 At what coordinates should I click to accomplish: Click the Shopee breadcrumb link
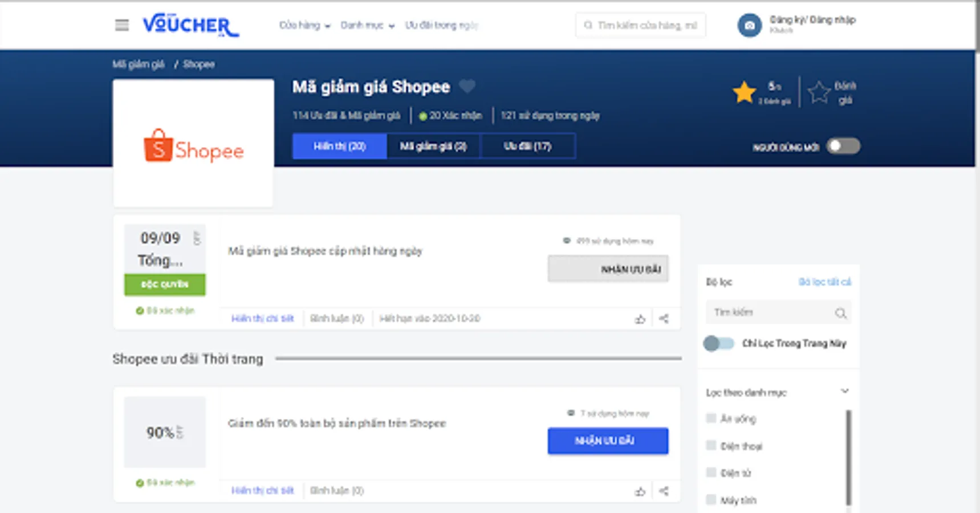pos(198,64)
